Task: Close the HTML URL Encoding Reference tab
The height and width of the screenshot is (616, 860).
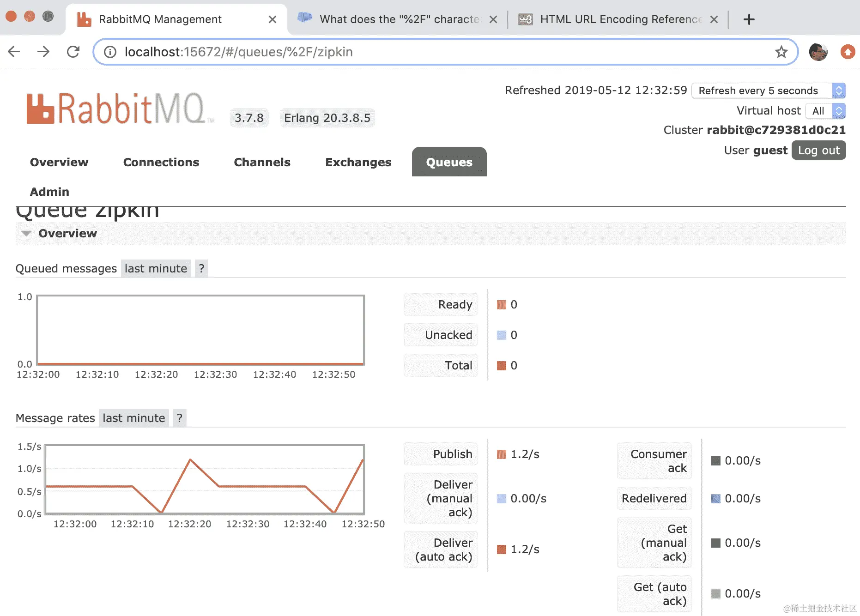Action: point(714,19)
